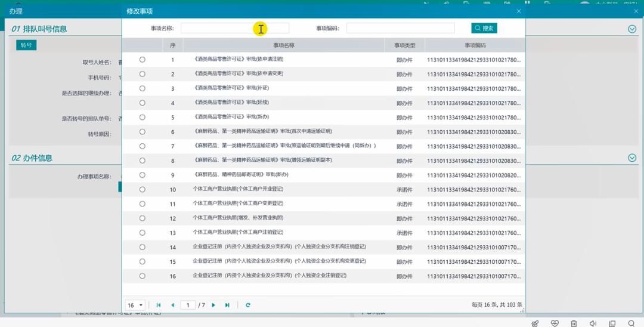This screenshot has height=327, width=644.
Task: Click the heart monitor icon in bottom bar
Action: pos(555,323)
